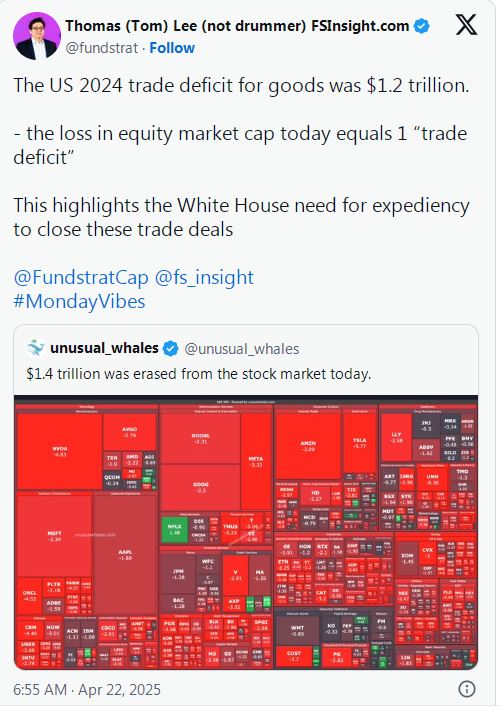Click the NVDA tile in the heatmap
500x709 pixels.
tap(60, 451)
